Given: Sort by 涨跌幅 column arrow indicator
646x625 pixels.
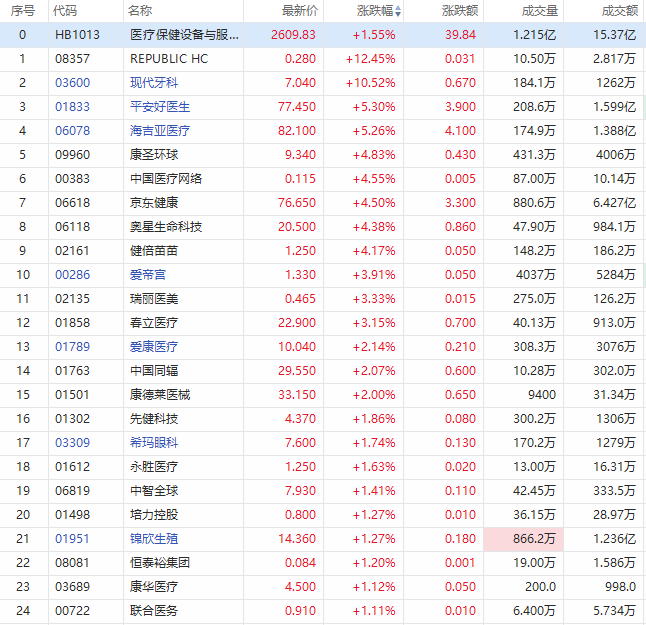Looking at the screenshot, I should click(398, 11).
